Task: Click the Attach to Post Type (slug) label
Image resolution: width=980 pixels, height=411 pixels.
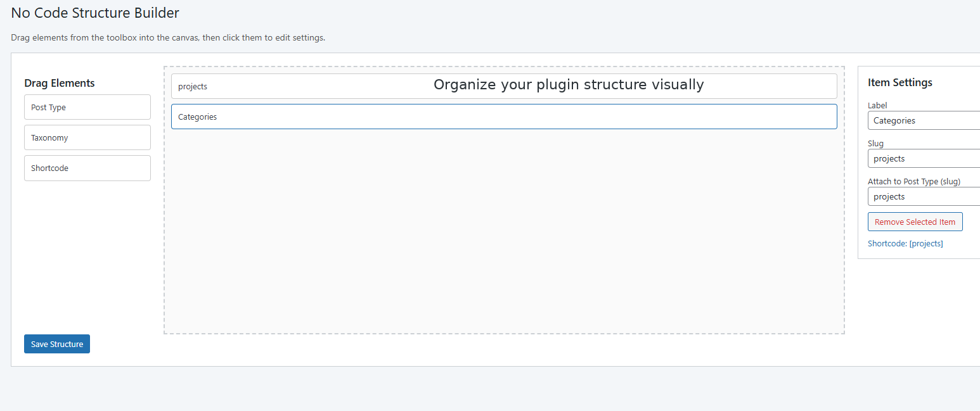Action: point(914,181)
